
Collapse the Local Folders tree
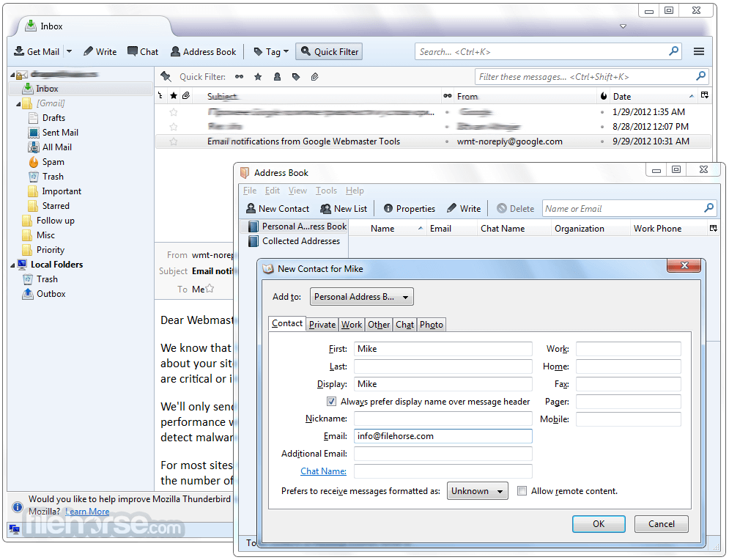pos(12,265)
